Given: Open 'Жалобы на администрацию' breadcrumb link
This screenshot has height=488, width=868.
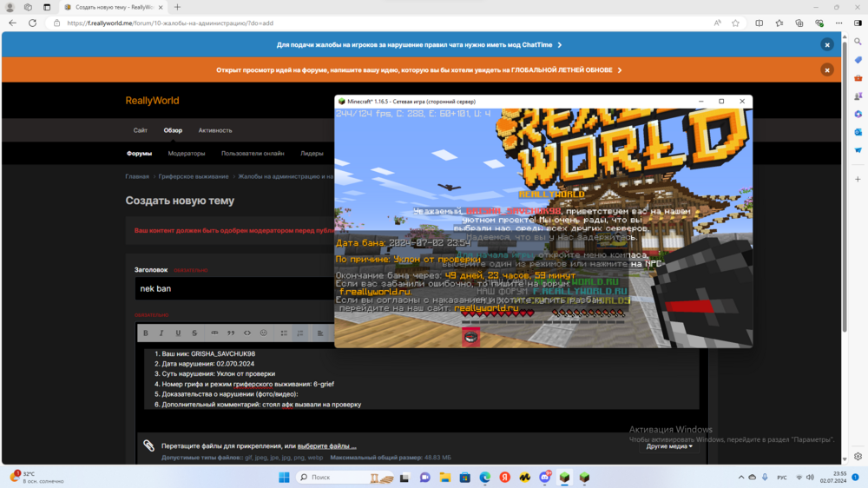Looking at the screenshot, I should [x=286, y=176].
